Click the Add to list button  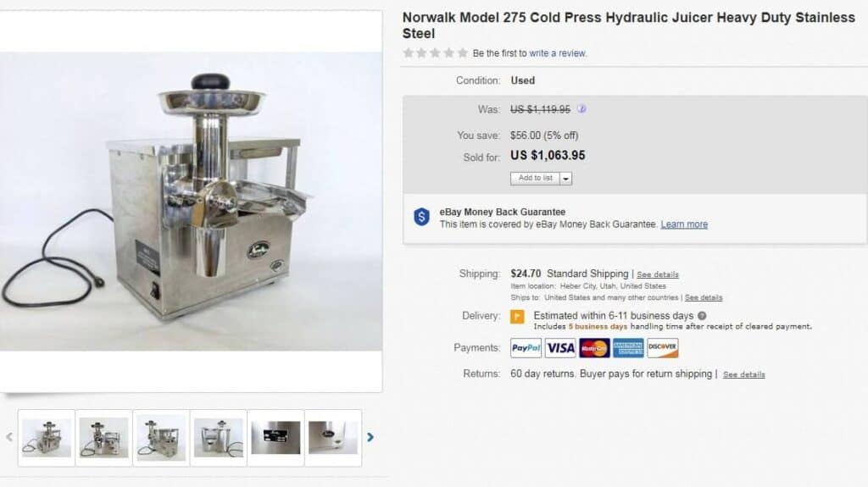pos(535,178)
